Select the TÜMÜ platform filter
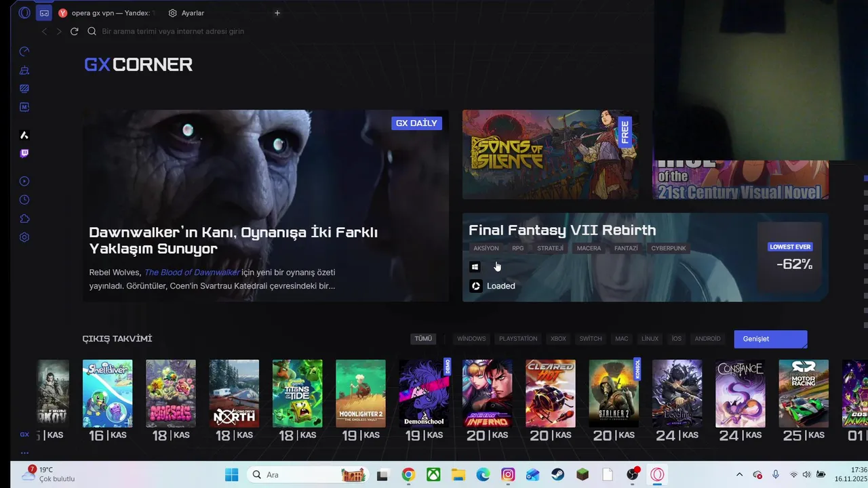Image resolution: width=868 pixels, height=488 pixels. click(x=423, y=339)
